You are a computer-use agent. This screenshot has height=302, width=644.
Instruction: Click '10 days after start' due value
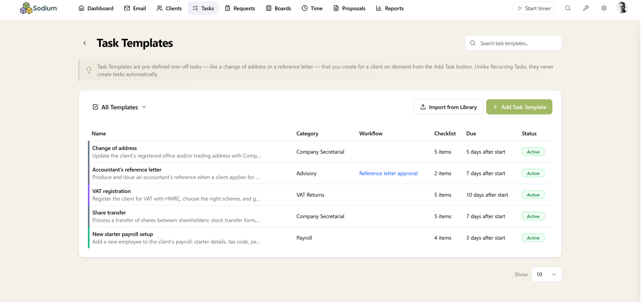(x=487, y=195)
